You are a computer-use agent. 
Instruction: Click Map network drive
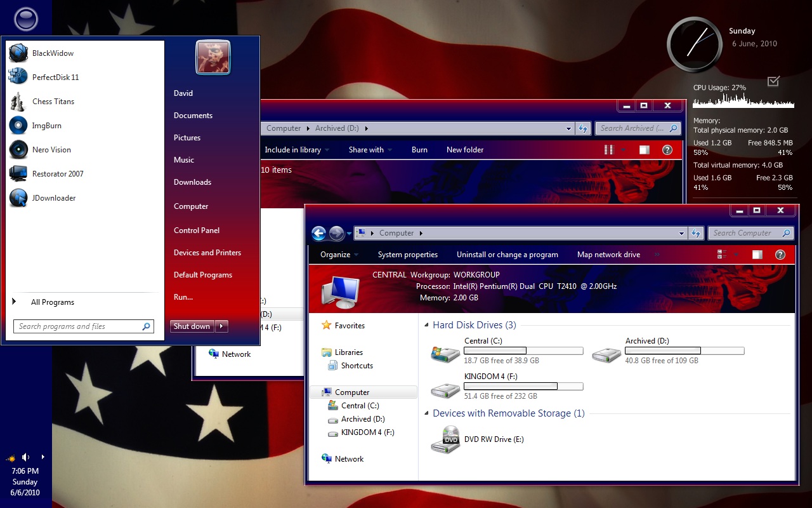click(607, 254)
